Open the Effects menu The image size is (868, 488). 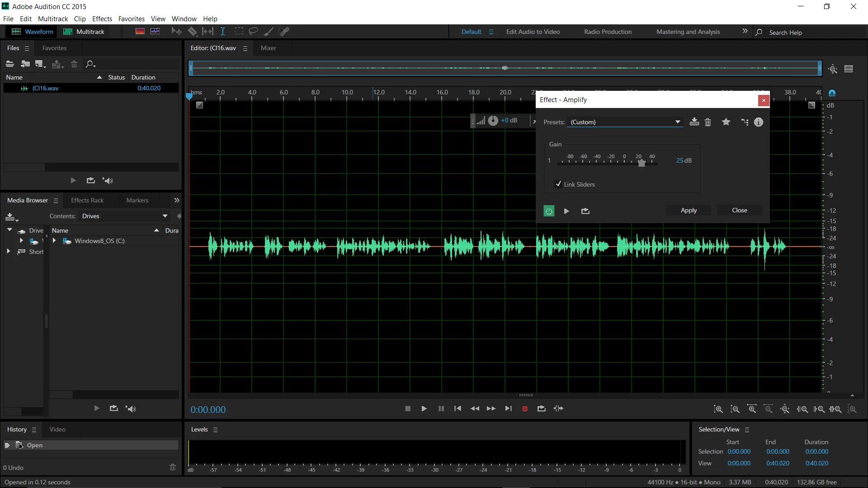coord(102,19)
